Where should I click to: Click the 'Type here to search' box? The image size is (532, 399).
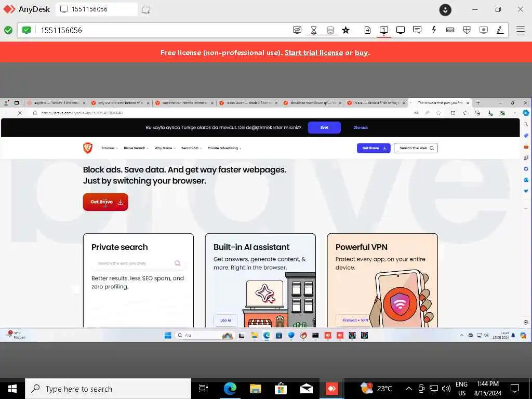108,389
